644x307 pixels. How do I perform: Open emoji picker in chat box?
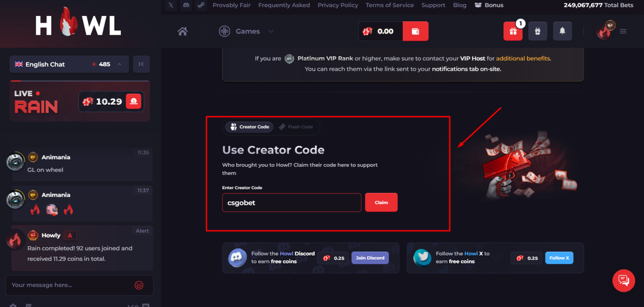point(139,285)
